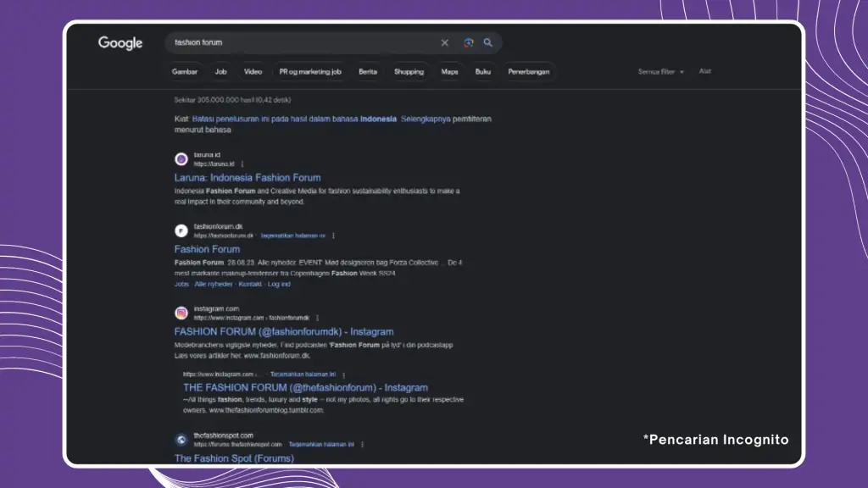Open the Maps tab
This screenshot has height=488, width=868.
pos(449,72)
